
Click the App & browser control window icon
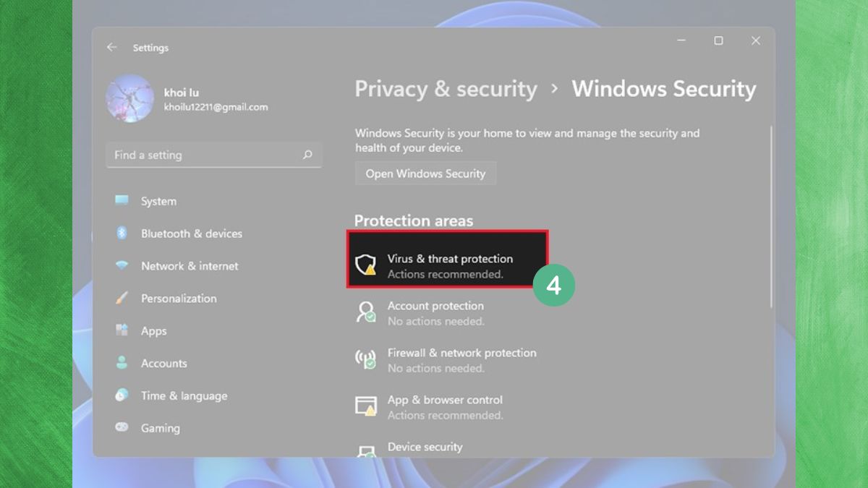pyautogui.click(x=366, y=406)
